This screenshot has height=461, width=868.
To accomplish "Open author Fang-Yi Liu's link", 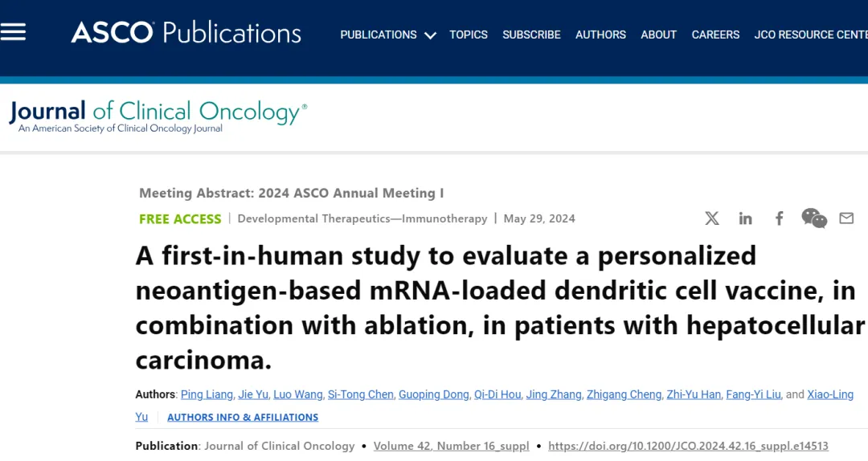I will [753, 394].
